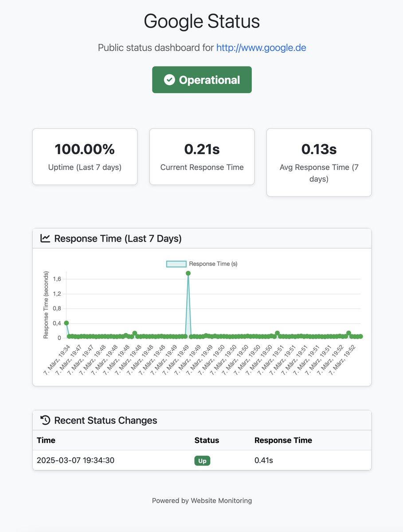Viewport: 403px width, 532px height.
Task: Click the 100.00% uptime value
Action: [x=85, y=149]
